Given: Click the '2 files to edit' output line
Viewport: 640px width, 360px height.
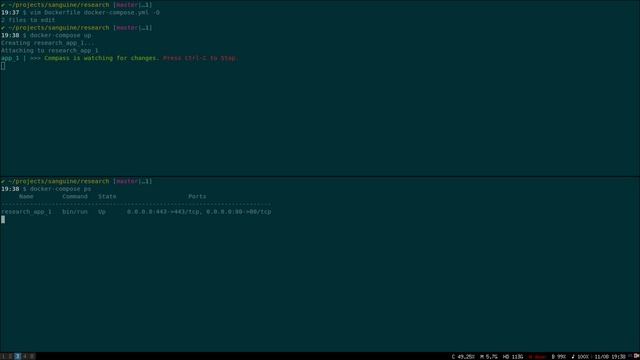Looking at the screenshot, I should click(28, 20).
